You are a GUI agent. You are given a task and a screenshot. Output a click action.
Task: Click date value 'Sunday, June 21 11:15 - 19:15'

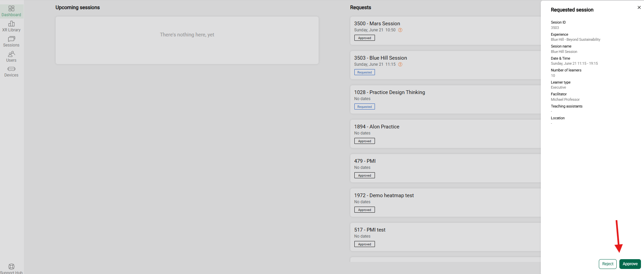[574, 63]
